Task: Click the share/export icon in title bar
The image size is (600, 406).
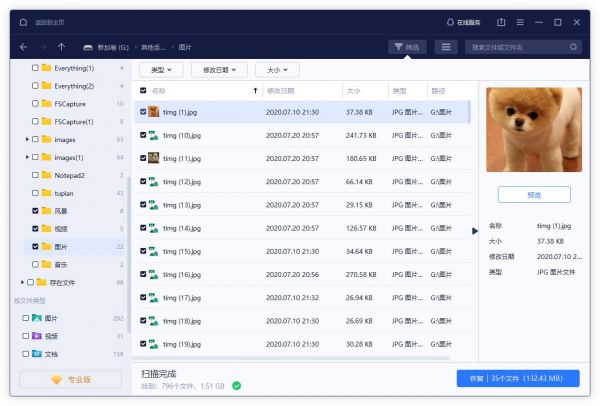Action: [500, 22]
